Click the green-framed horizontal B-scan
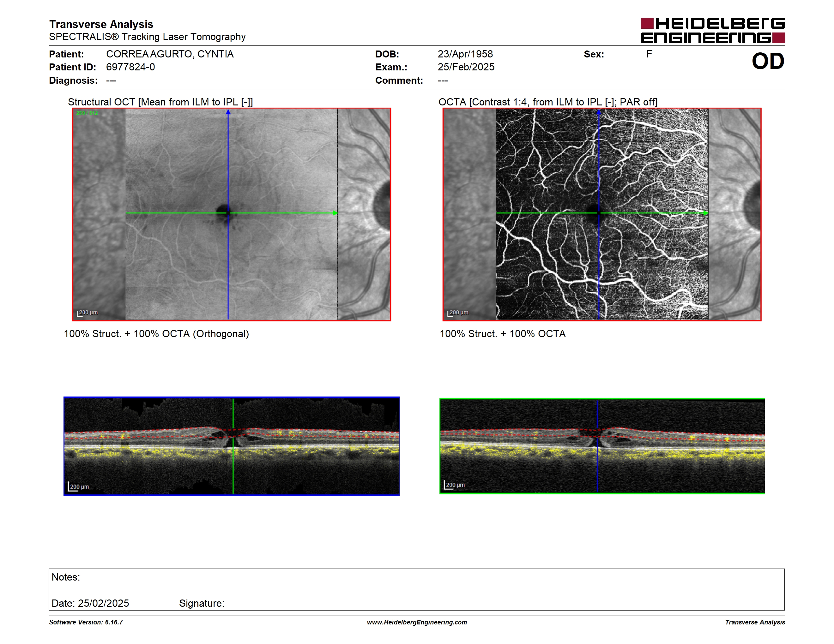Image resolution: width=834 pixels, height=644 pixels. tap(602, 446)
